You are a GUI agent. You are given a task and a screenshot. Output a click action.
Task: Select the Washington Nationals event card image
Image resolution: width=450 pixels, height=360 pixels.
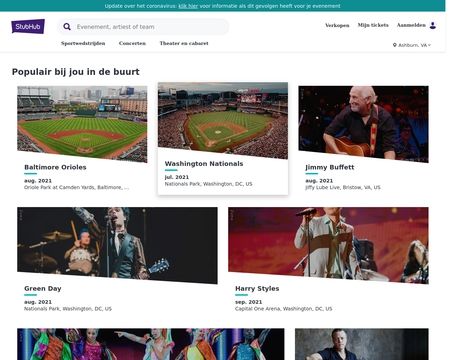[x=223, y=120]
